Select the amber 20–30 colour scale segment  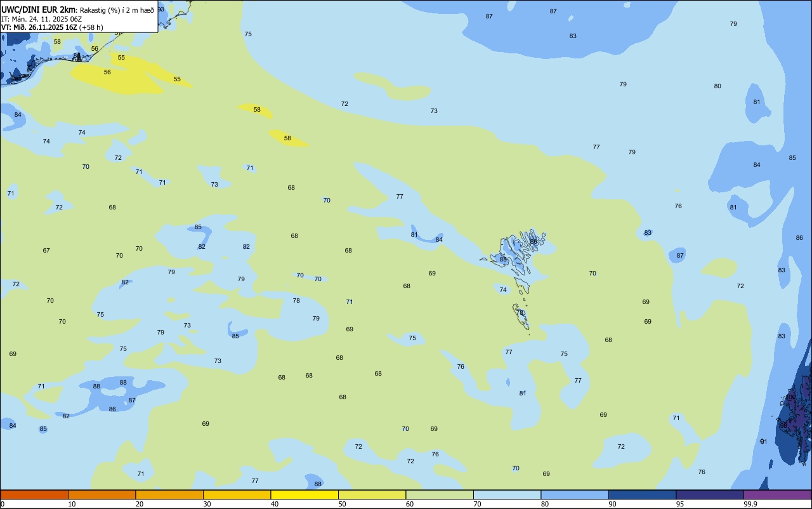pos(169,494)
